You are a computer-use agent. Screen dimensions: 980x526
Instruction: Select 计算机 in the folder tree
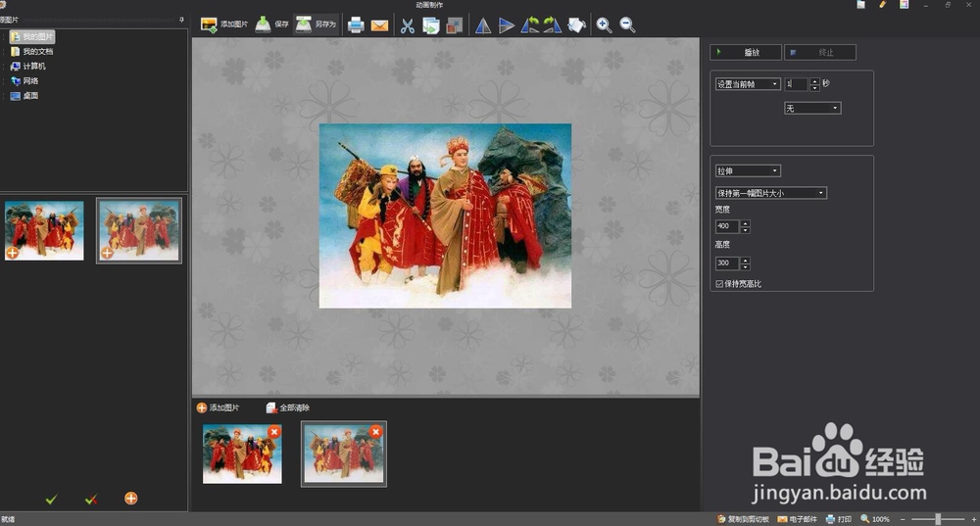coord(28,67)
